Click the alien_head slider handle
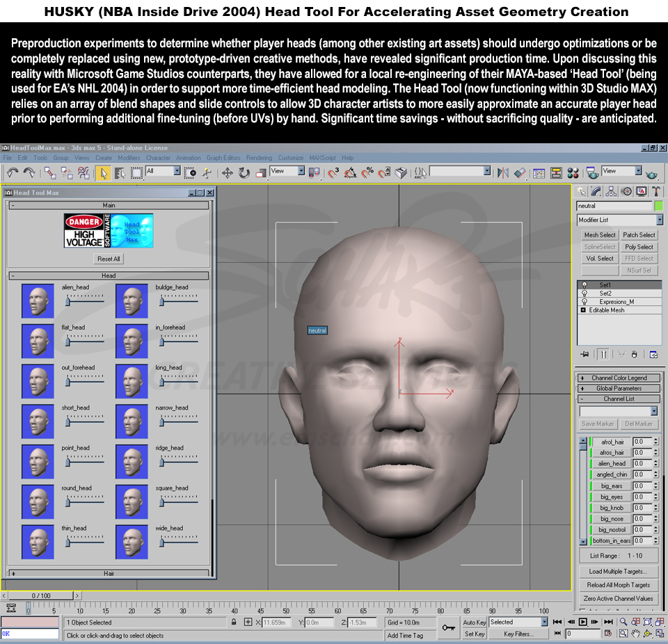The image size is (668, 644). (67, 302)
